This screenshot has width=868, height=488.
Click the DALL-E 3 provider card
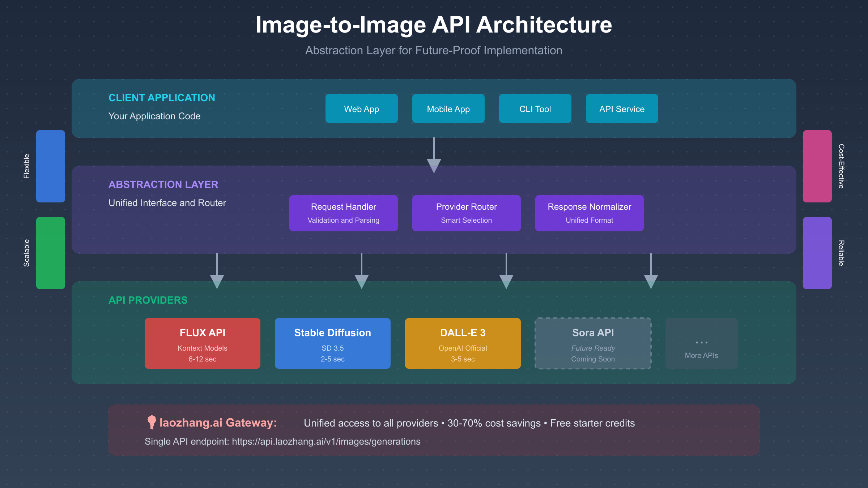pos(463,343)
